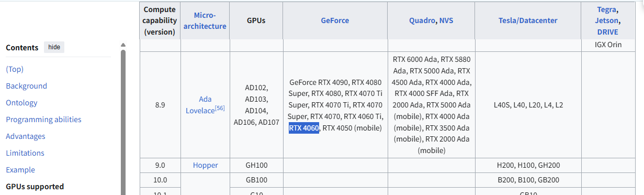The height and width of the screenshot is (195, 644).
Task: Click the H200, H100, GH200 cell
Action: (x=528, y=165)
